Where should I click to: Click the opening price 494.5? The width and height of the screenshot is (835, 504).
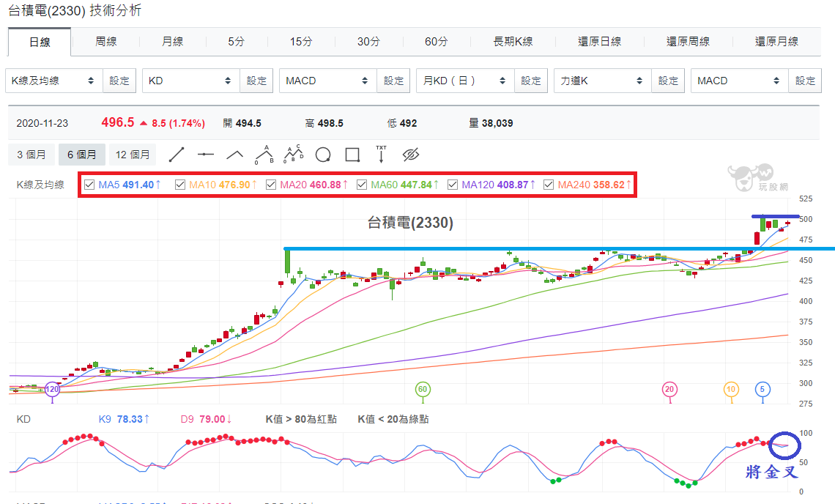tap(248, 124)
